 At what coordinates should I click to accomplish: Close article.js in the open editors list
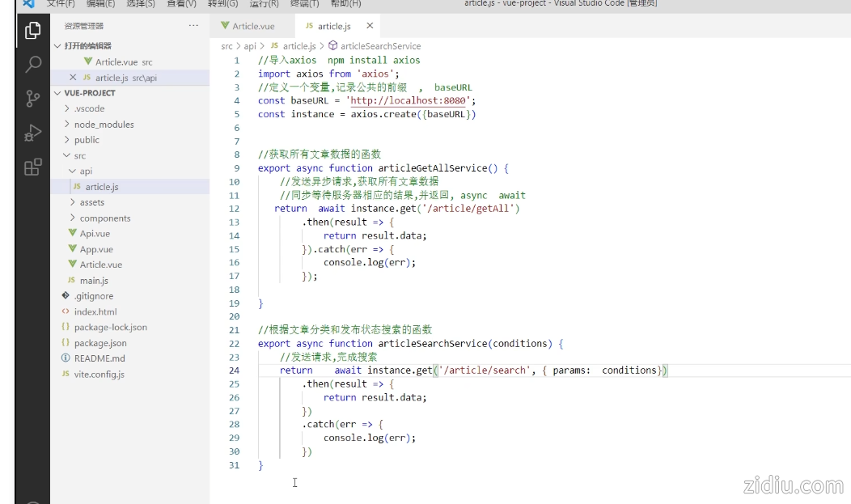click(x=73, y=78)
